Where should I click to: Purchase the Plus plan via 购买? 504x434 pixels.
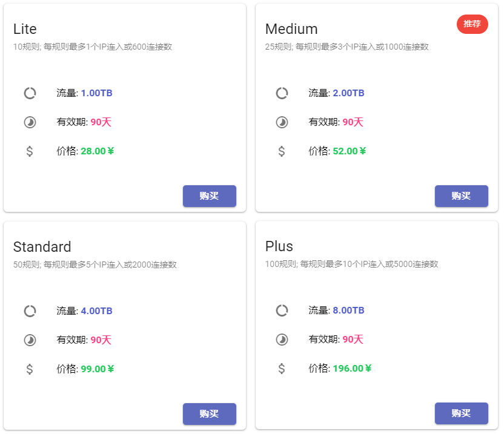coord(462,413)
